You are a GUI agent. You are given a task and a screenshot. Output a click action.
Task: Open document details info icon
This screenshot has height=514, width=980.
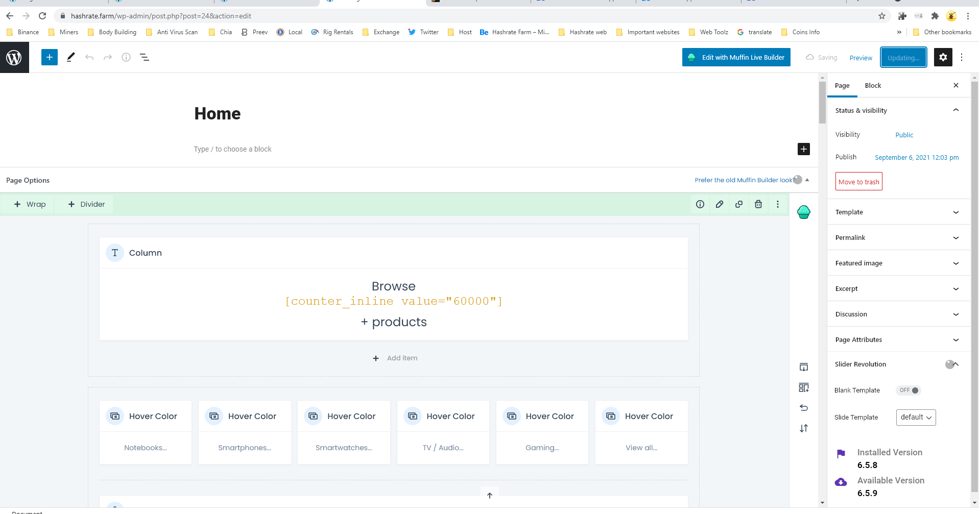coord(126,57)
